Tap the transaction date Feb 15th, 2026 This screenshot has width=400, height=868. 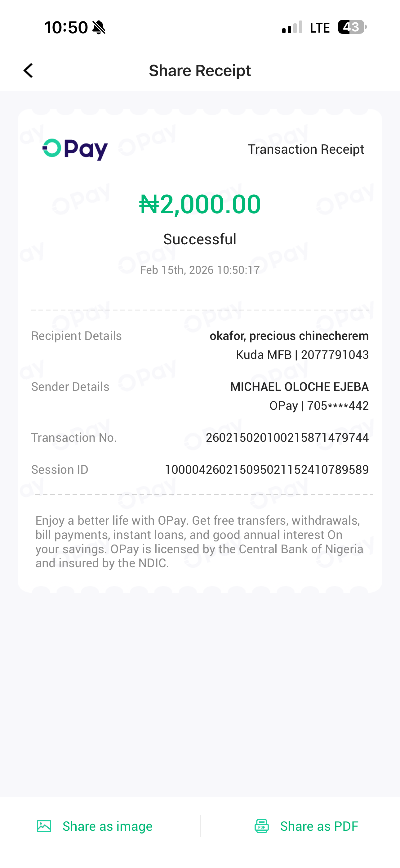pyautogui.click(x=200, y=270)
